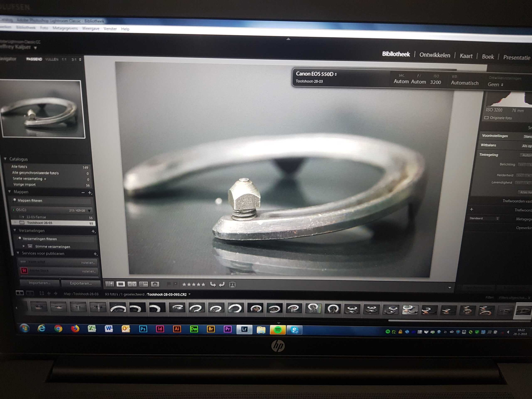Toggle the Originele foto checkbox
The height and width of the screenshot is (399, 532).
(486, 118)
